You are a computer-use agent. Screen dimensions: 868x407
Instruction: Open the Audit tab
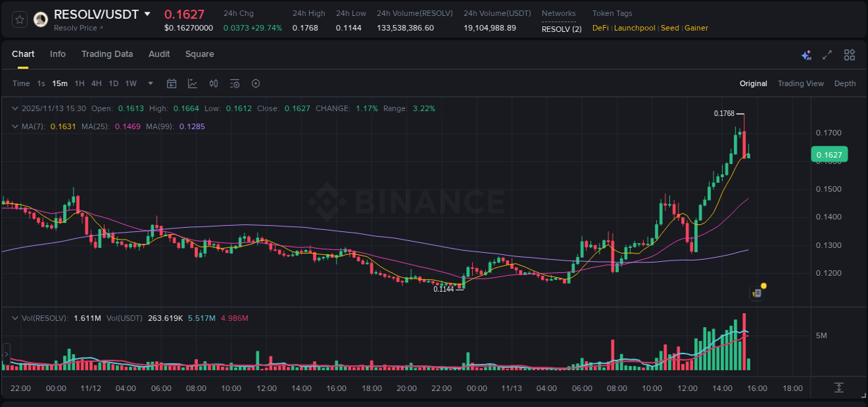tap(159, 54)
